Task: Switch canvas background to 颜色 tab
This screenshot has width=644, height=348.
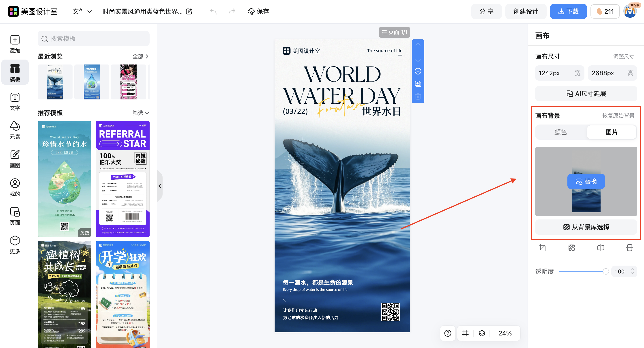Action: [x=560, y=132]
